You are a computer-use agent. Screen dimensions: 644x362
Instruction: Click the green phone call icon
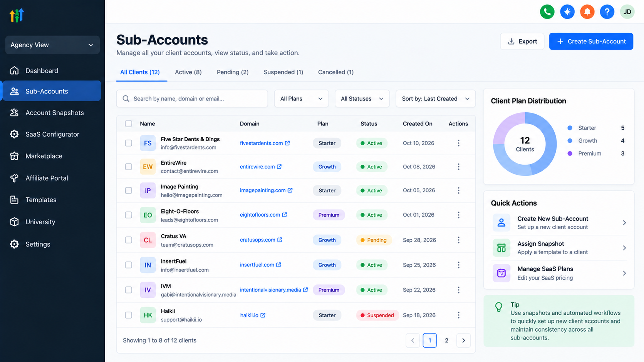[x=547, y=12]
